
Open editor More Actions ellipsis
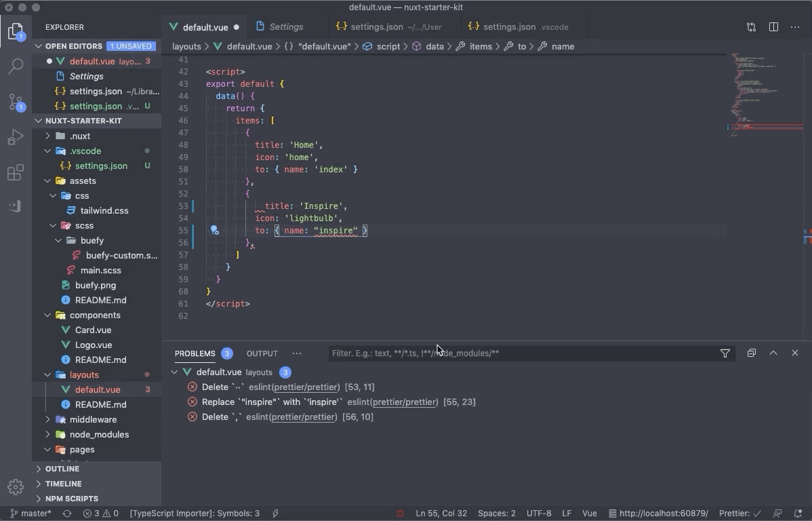coord(795,27)
